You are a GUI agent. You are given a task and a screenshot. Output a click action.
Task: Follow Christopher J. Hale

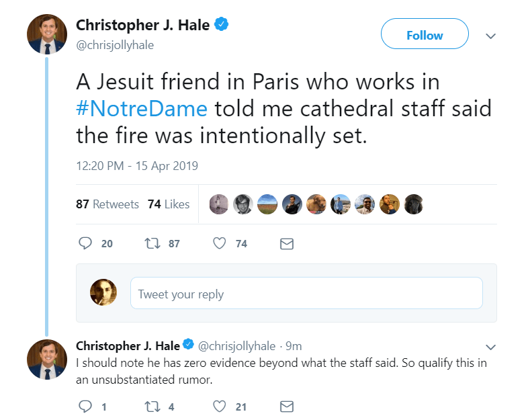tap(425, 34)
